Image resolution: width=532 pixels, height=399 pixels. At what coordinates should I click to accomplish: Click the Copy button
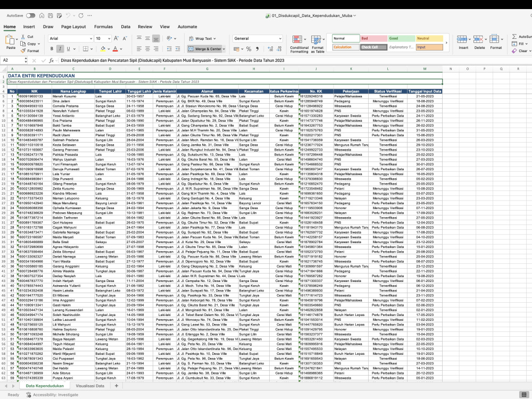click(x=30, y=44)
